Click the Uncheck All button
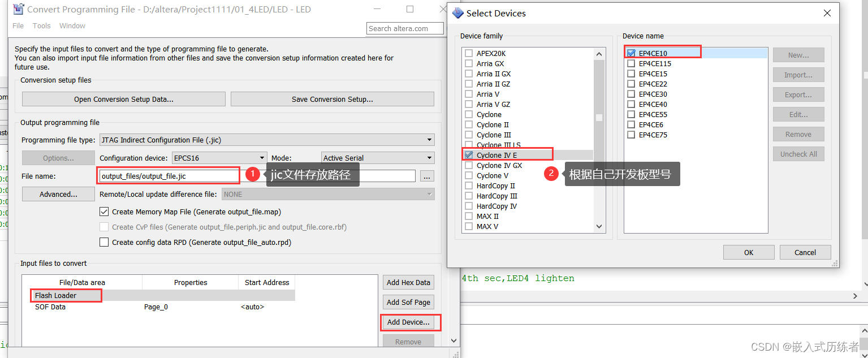Image resolution: width=868 pixels, height=358 pixels. click(x=798, y=154)
